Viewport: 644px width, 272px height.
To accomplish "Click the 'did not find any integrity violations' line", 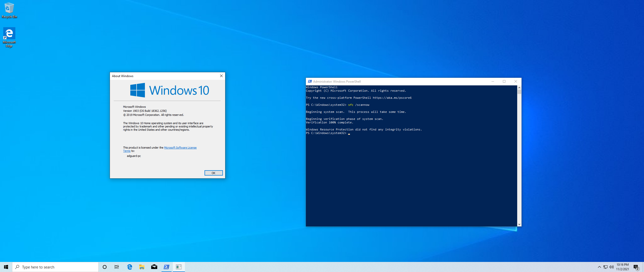I will (364, 129).
